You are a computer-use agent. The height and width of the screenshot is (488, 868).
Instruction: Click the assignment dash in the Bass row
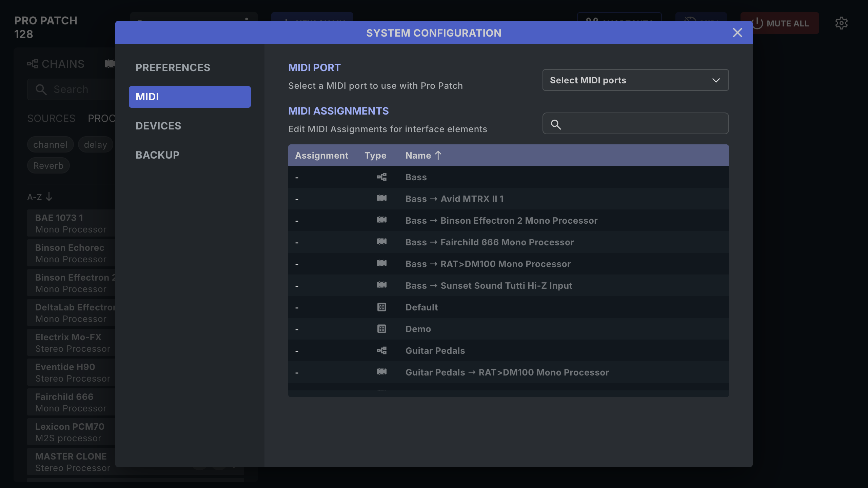coord(297,178)
